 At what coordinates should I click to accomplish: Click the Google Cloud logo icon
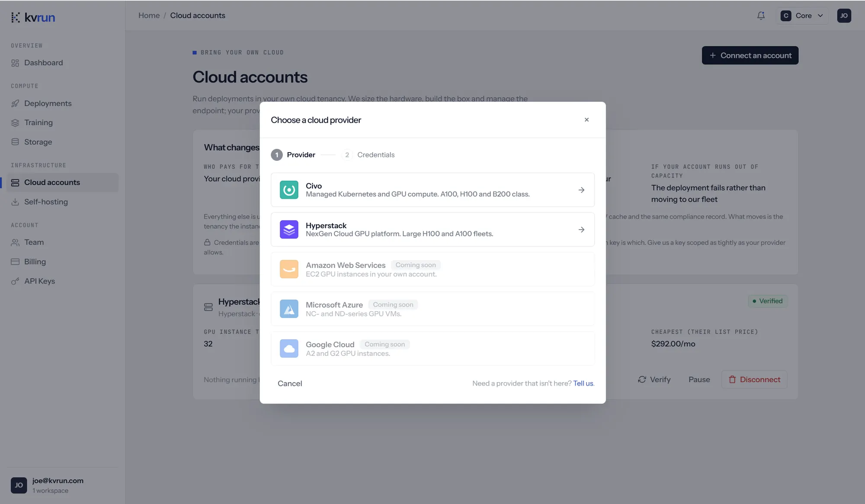[x=289, y=348]
